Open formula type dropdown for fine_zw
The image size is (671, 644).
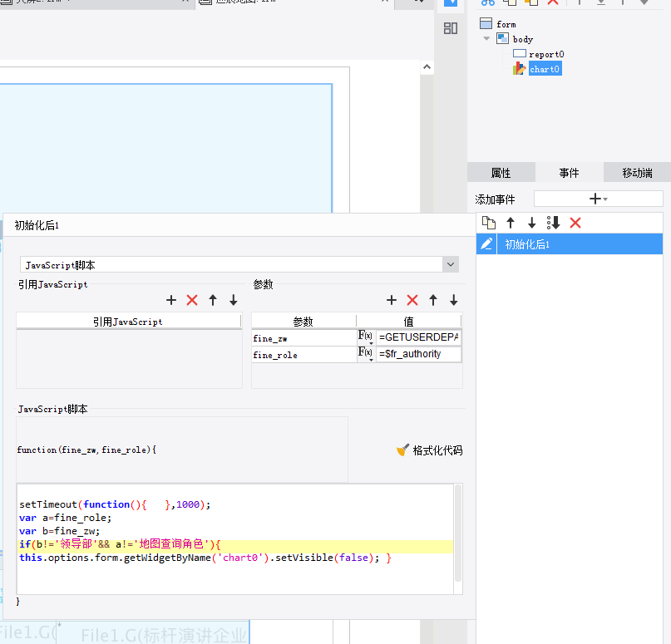pyautogui.click(x=366, y=337)
